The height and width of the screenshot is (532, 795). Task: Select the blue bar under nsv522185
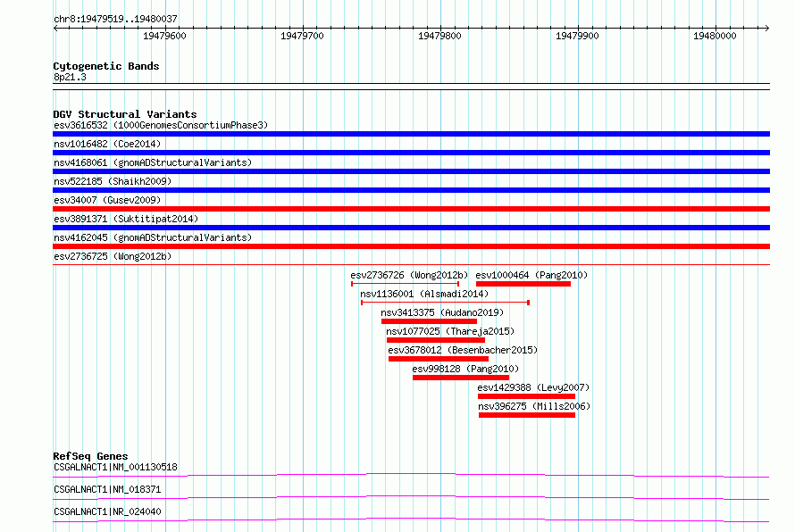[411, 190]
